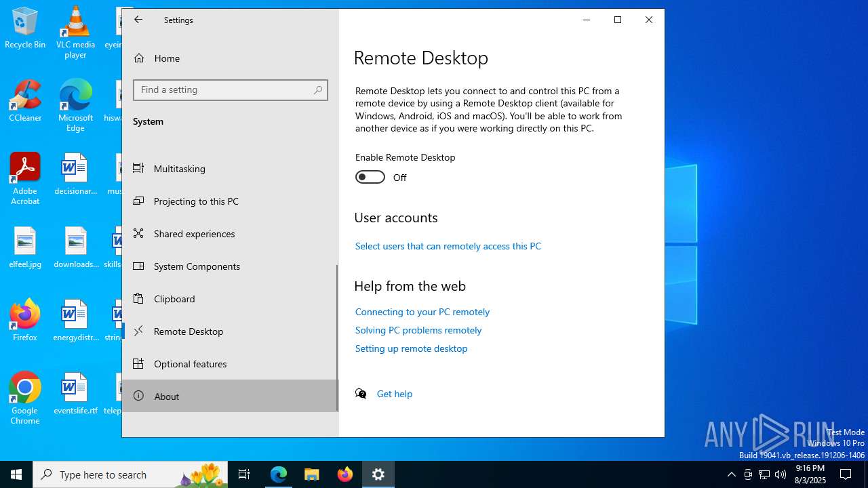Click the Multitasking sidebar icon
This screenshot has width=868, height=488.
(x=138, y=168)
